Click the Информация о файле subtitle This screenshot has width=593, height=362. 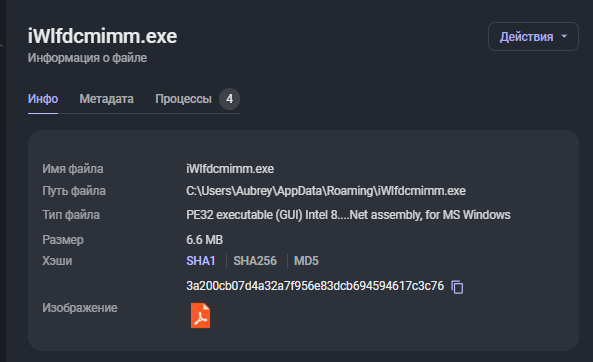click(x=87, y=58)
